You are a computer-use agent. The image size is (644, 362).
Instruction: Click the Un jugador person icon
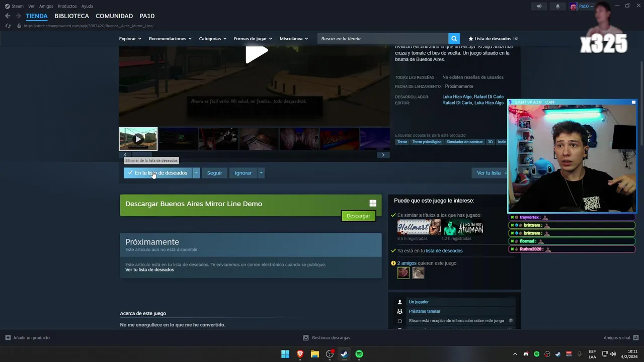click(x=400, y=302)
